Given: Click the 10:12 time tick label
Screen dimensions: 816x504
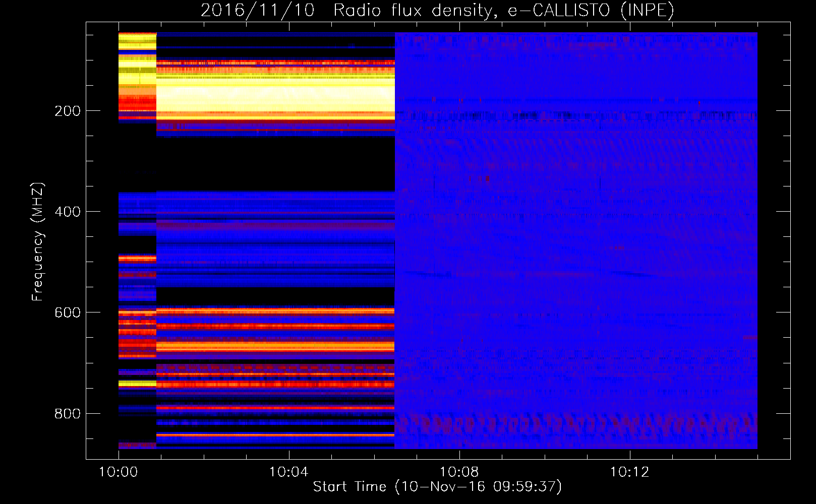Looking at the screenshot, I should pyautogui.click(x=630, y=472).
